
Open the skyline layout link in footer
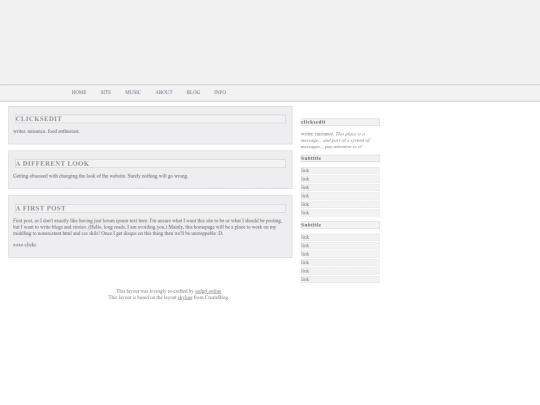(x=185, y=298)
